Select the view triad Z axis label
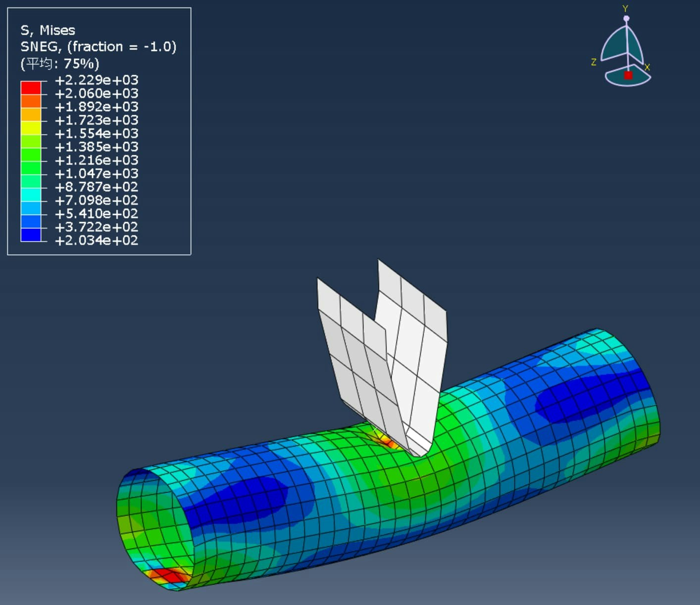700x605 pixels. [x=594, y=62]
